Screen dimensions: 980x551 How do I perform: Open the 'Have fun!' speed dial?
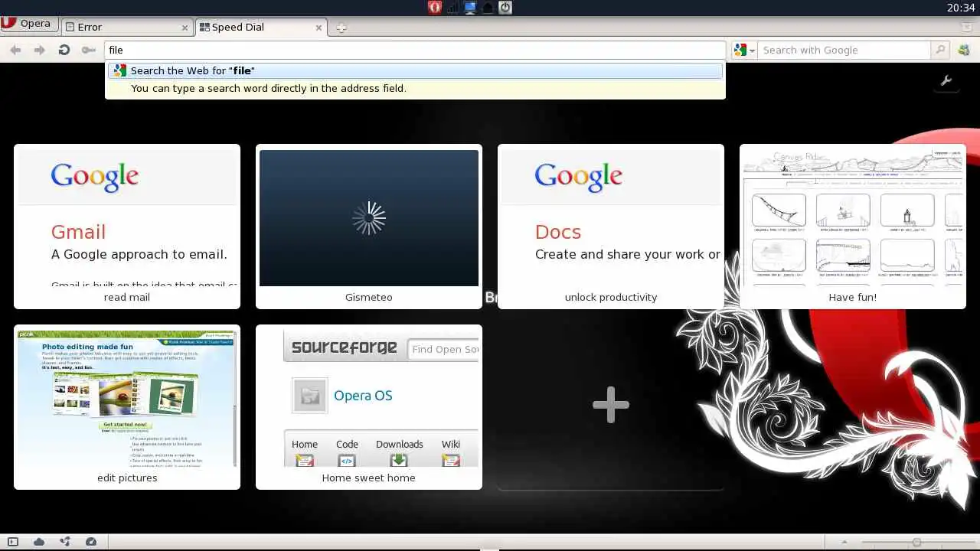coord(853,227)
